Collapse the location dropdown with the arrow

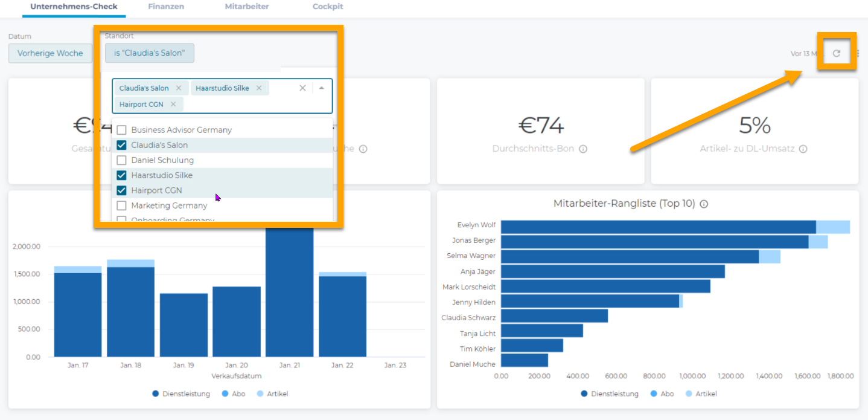pyautogui.click(x=322, y=88)
